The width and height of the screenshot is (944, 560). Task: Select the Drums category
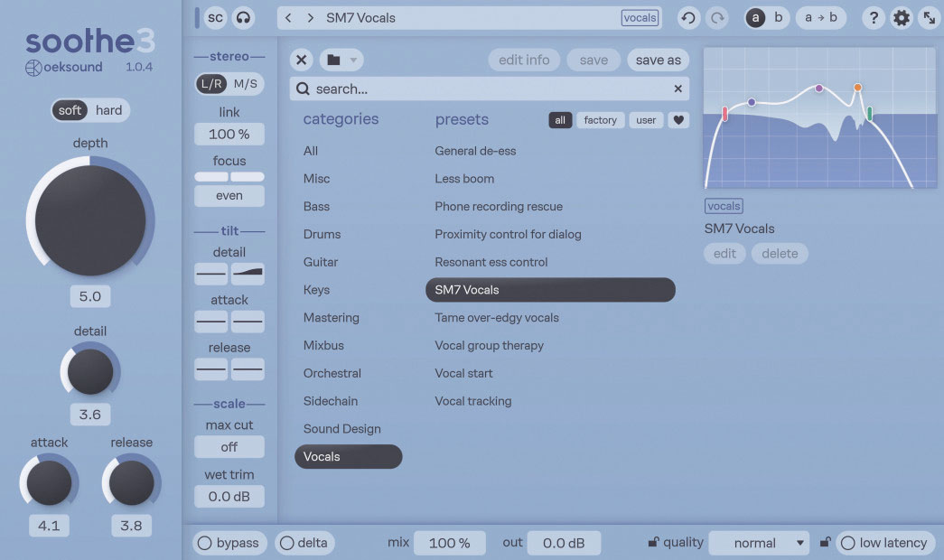322,234
